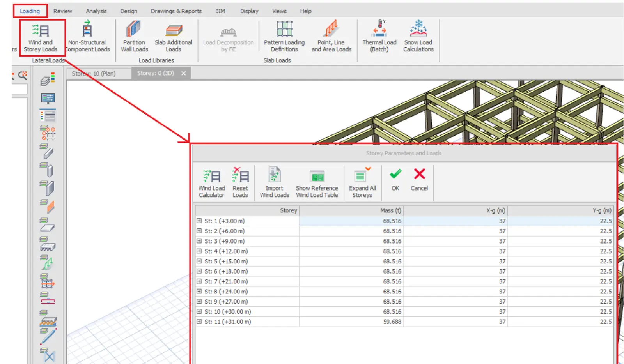
Task: Click the Y-g (m) column header
Action: (x=561, y=210)
